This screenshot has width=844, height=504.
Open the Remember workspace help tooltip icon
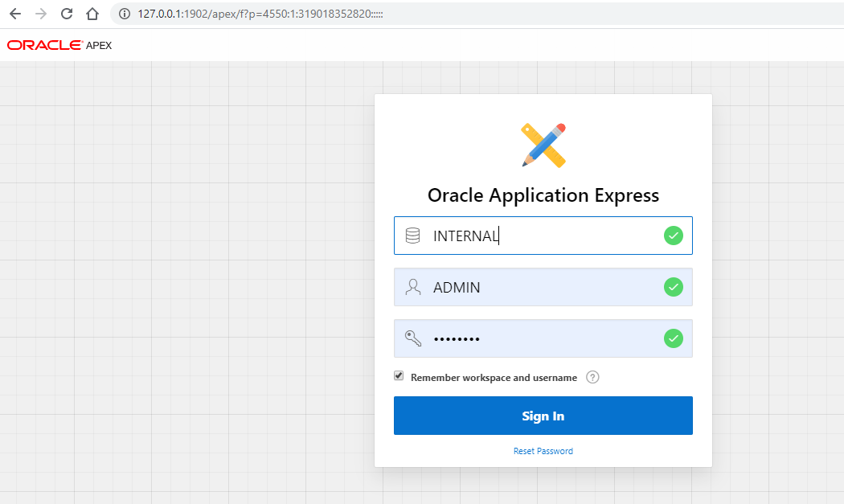pyautogui.click(x=592, y=376)
